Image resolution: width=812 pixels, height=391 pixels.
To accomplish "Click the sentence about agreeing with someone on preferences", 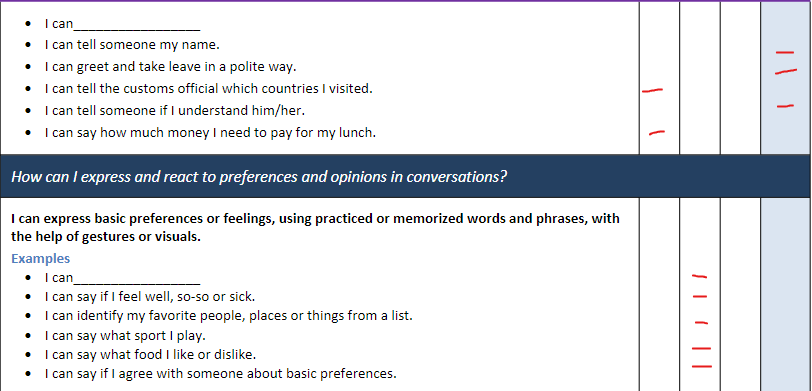I will (x=221, y=373).
